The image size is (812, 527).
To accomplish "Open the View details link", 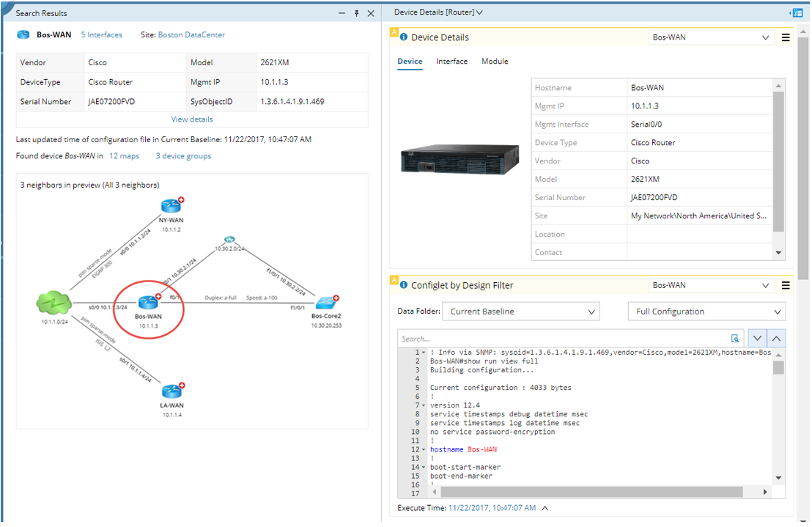I will pos(192,119).
